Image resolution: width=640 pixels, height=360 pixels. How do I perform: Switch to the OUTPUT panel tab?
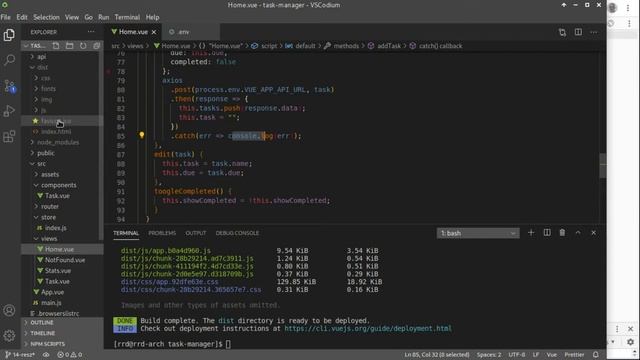[x=196, y=233]
